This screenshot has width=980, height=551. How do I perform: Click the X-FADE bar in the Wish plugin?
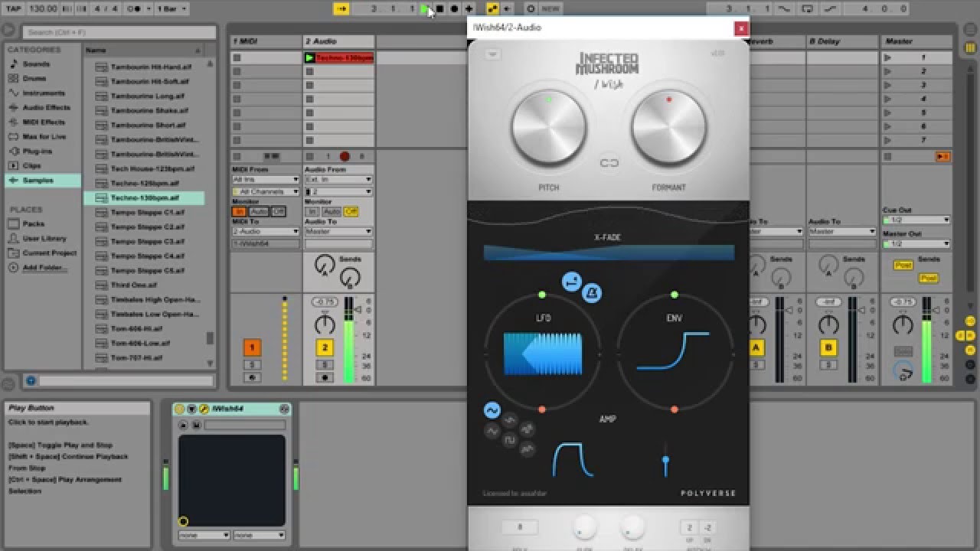click(609, 253)
